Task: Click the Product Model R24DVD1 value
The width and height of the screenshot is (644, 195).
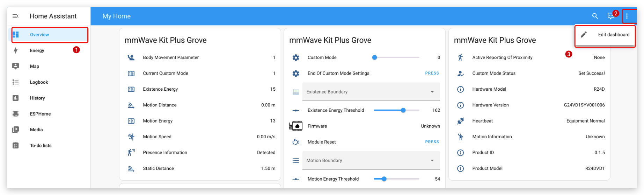Action: click(x=595, y=168)
